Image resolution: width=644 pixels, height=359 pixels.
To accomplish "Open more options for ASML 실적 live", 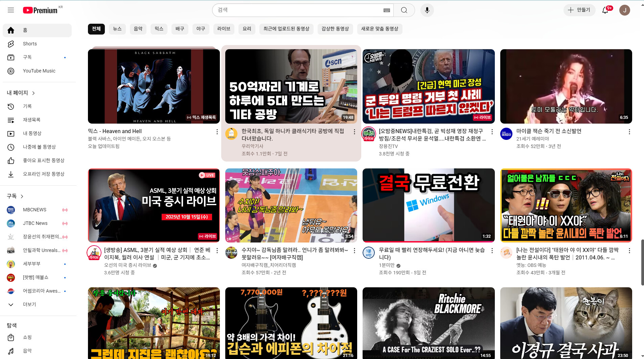I will click(217, 250).
